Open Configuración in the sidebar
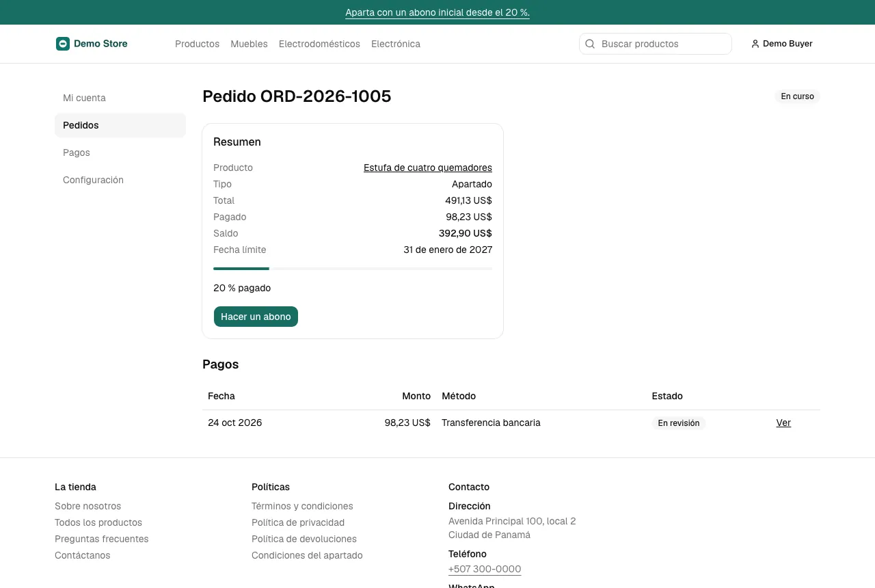Screen dimensions: 875x588 pyautogui.click(x=120, y=180)
